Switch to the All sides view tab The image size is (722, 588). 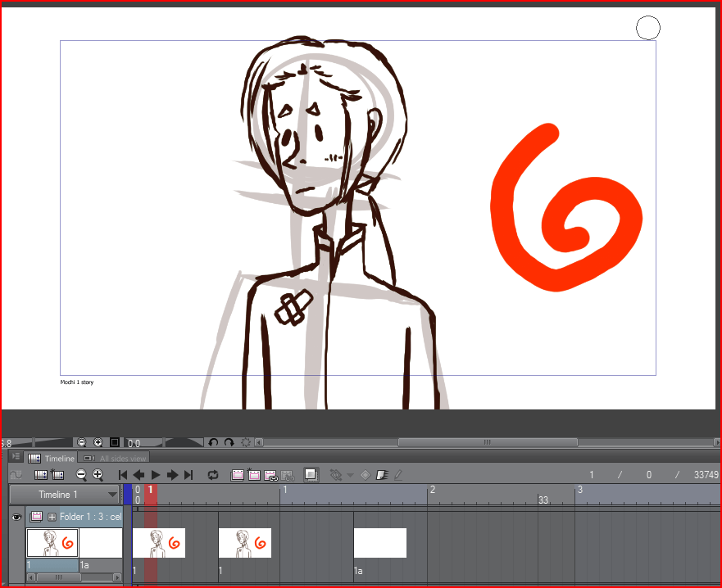[x=116, y=459]
